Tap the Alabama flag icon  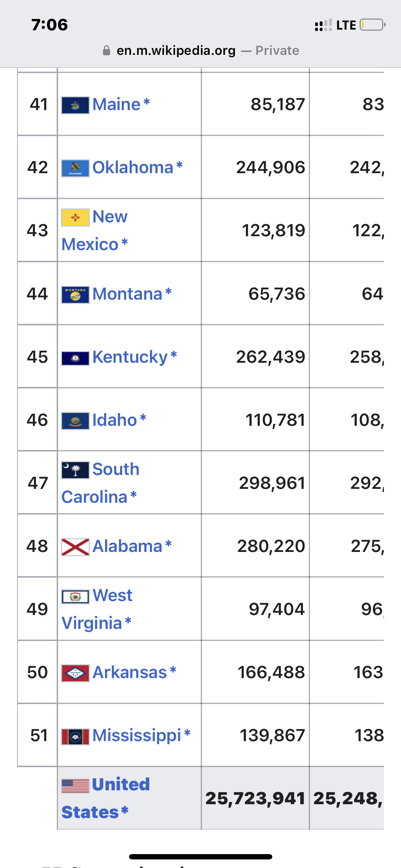click(x=75, y=547)
